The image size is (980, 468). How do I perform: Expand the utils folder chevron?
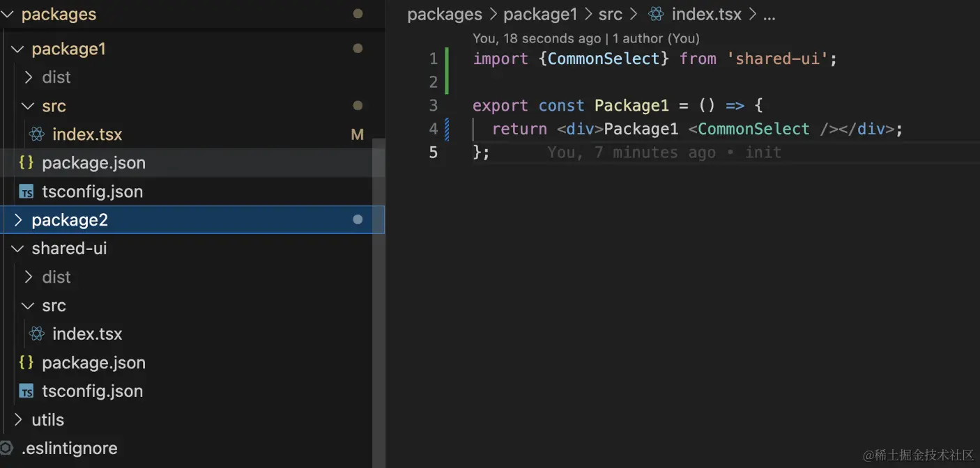tap(18, 420)
